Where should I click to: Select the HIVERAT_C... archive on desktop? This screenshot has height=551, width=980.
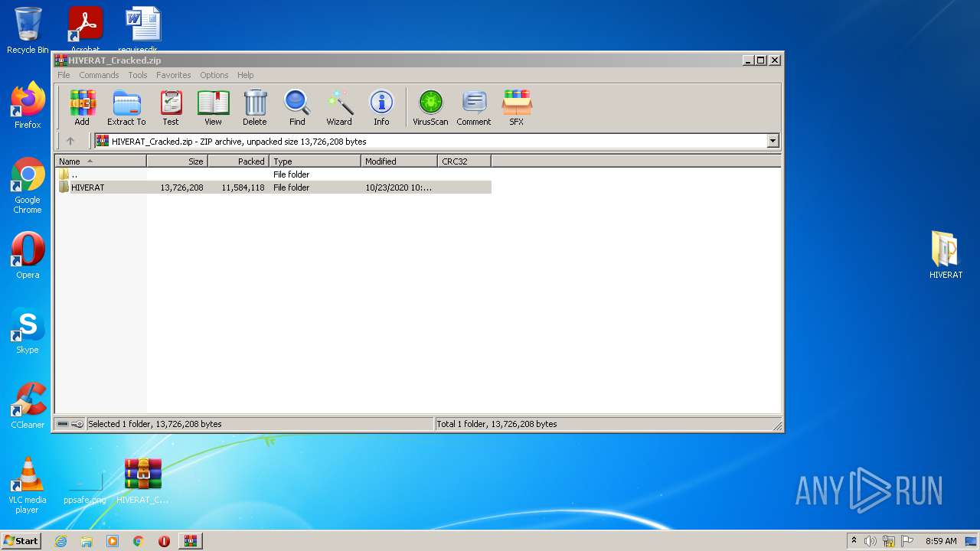coord(143,481)
